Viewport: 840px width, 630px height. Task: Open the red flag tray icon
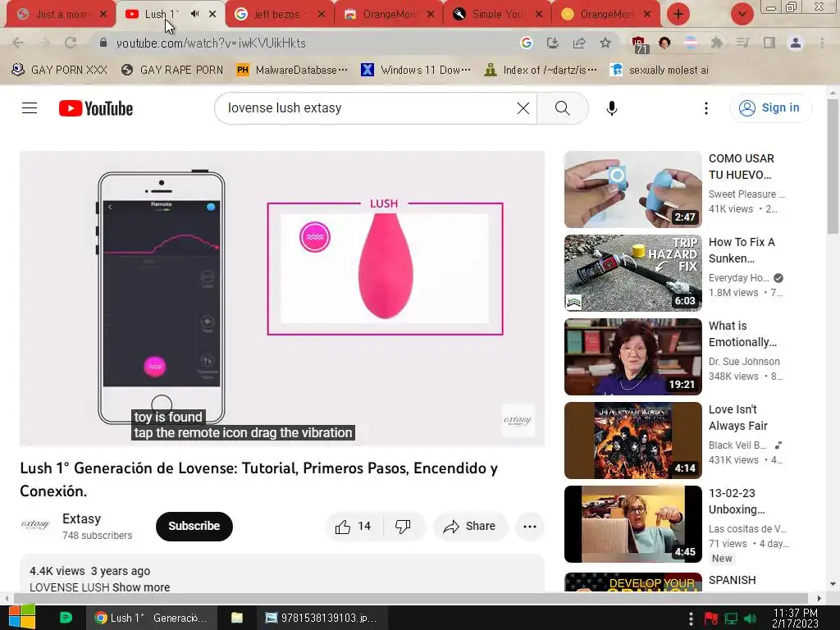tap(711, 619)
